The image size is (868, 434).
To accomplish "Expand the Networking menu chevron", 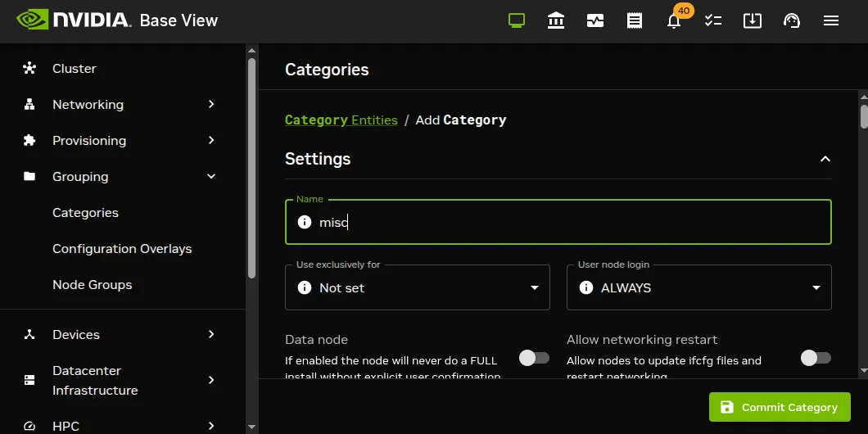I will [211, 104].
